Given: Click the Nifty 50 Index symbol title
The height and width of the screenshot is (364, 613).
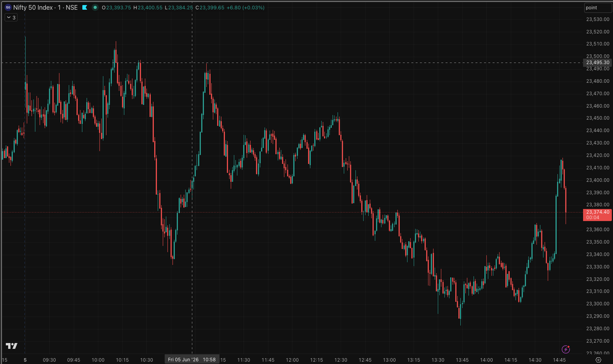Looking at the screenshot, I should (x=34, y=7).
